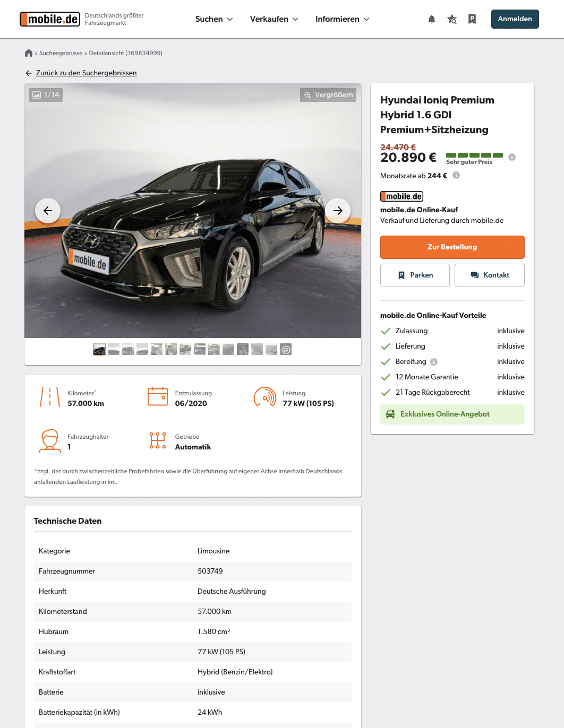Click the Anmelden button
This screenshot has width=564, height=728.
(515, 19)
